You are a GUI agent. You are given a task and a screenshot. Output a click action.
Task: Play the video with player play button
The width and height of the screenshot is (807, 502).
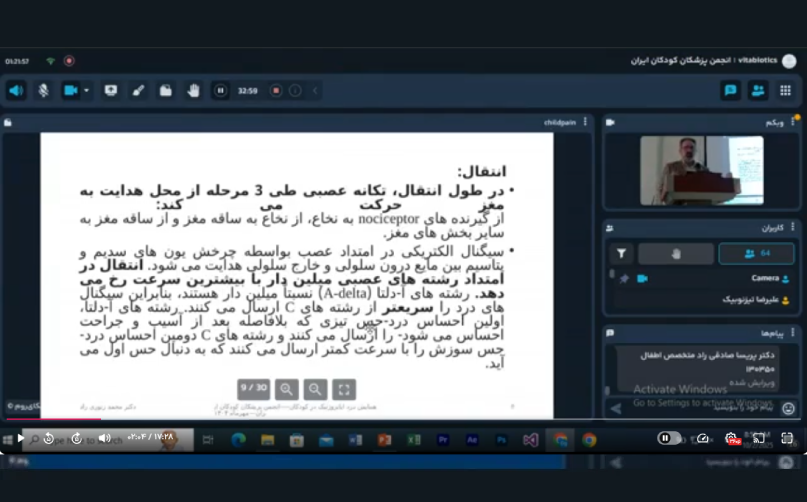coord(20,438)
